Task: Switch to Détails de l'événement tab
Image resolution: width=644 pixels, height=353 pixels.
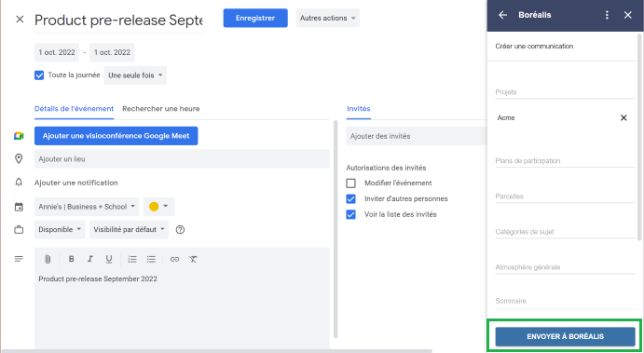Action: [74, 109]
